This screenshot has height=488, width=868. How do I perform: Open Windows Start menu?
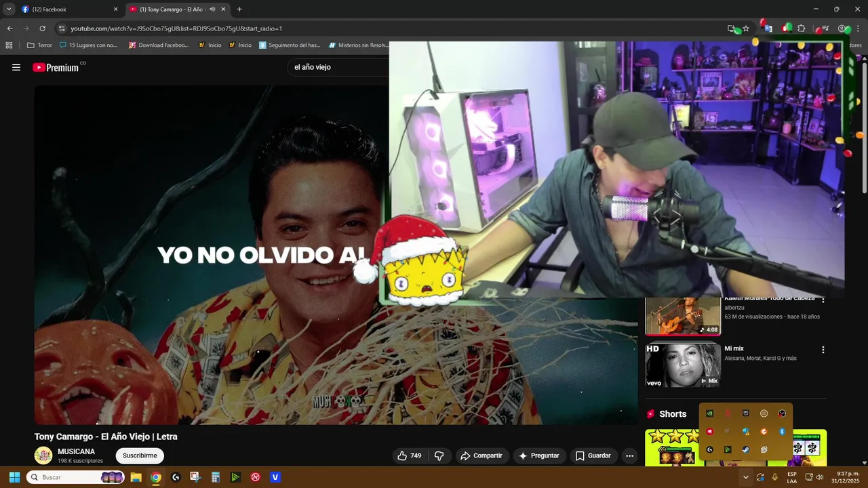(14, 477)
